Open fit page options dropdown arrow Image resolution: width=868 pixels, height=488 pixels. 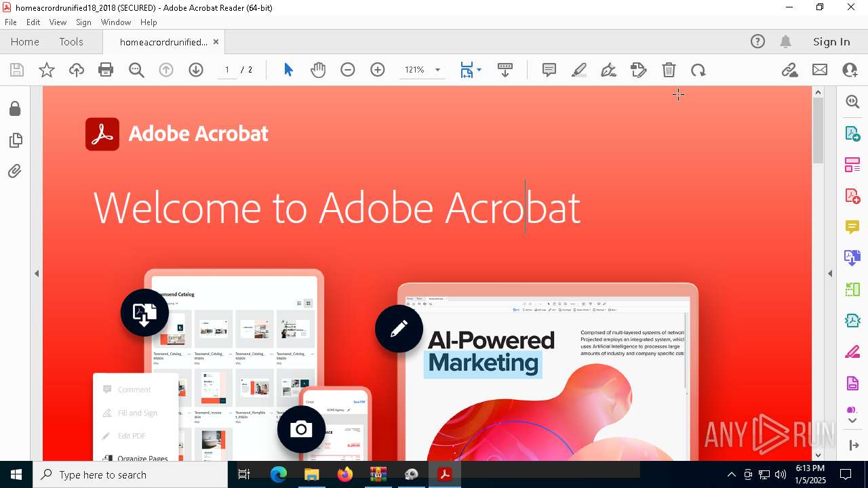[479, 70]
